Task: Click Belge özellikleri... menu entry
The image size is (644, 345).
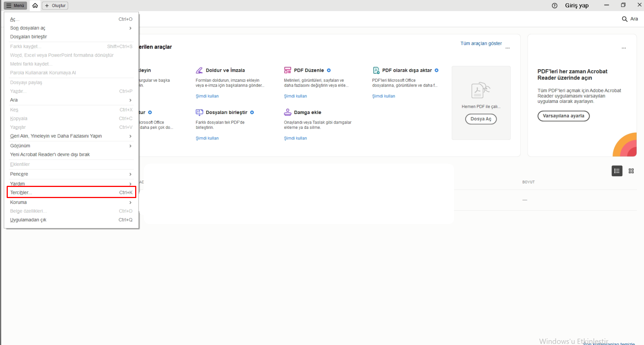Action: pyautogui.click(x=71, y=211)
